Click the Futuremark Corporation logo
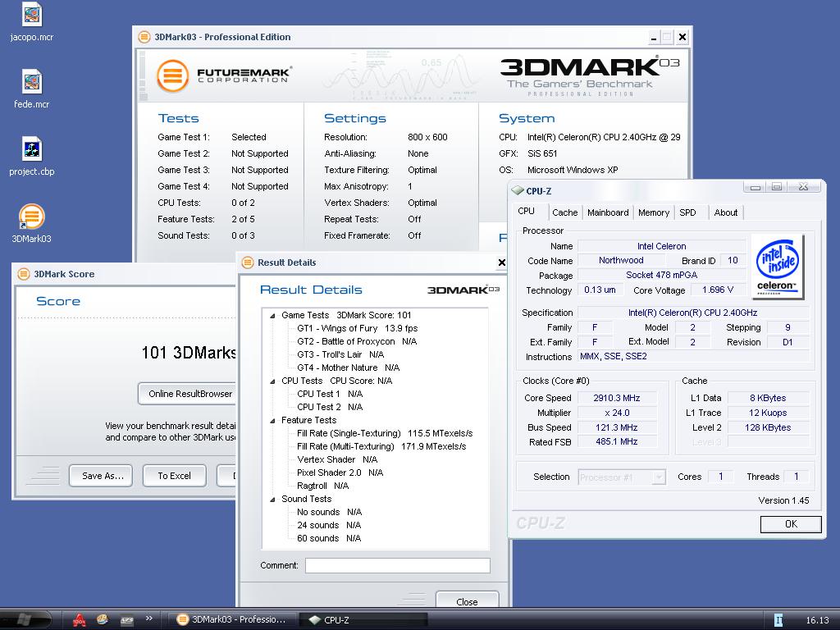This screenshot has width=840, height=630. (224, 75)
